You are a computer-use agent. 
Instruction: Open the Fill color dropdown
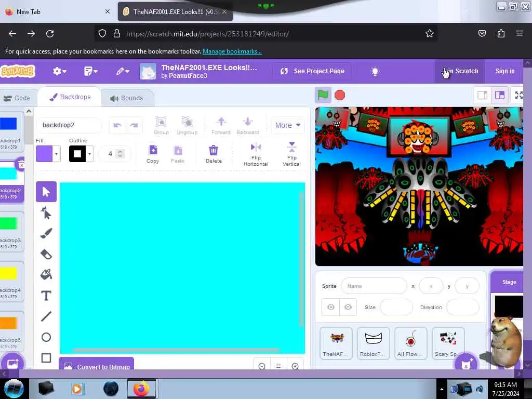tap(56, 154)
